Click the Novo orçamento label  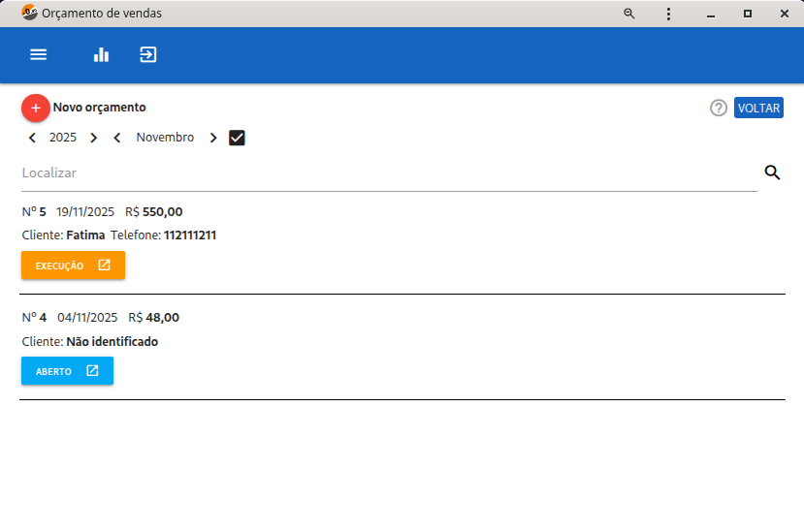tap(99, 108)
